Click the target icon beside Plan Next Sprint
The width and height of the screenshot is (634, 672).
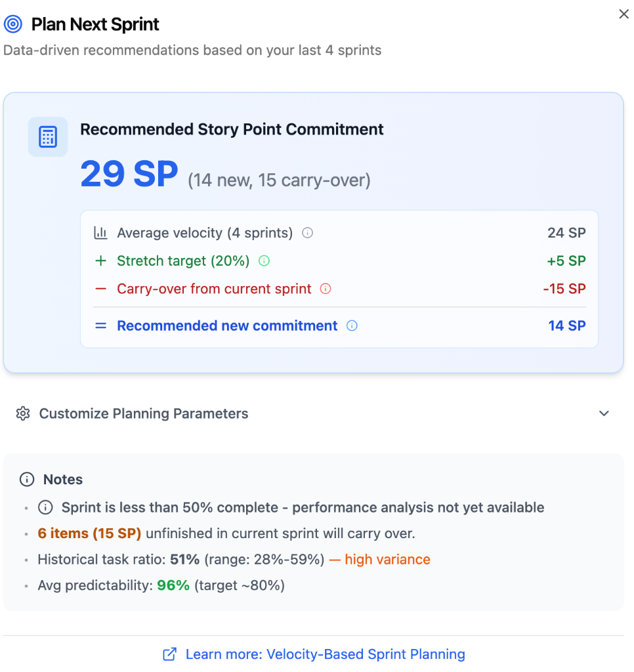pos(13,24)
